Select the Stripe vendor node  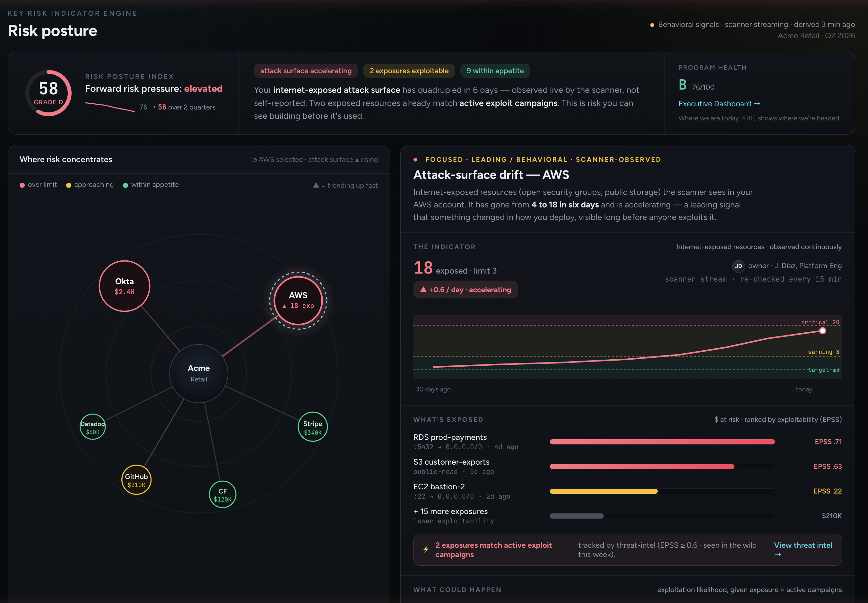pos(313,427)
